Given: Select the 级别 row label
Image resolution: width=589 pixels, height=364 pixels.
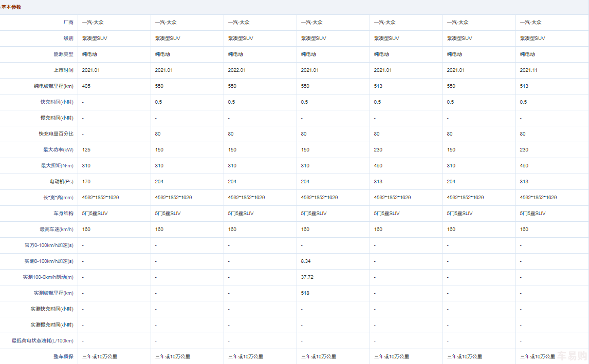Looking at the screenshot, I should (x=68, y=39).
